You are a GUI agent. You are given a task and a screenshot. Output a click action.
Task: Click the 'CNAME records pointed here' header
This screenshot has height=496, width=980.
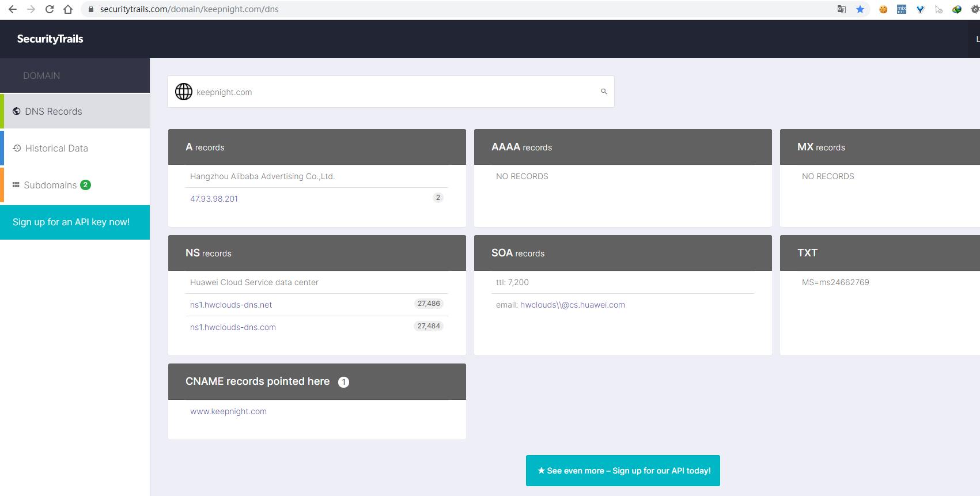[317, 381]
